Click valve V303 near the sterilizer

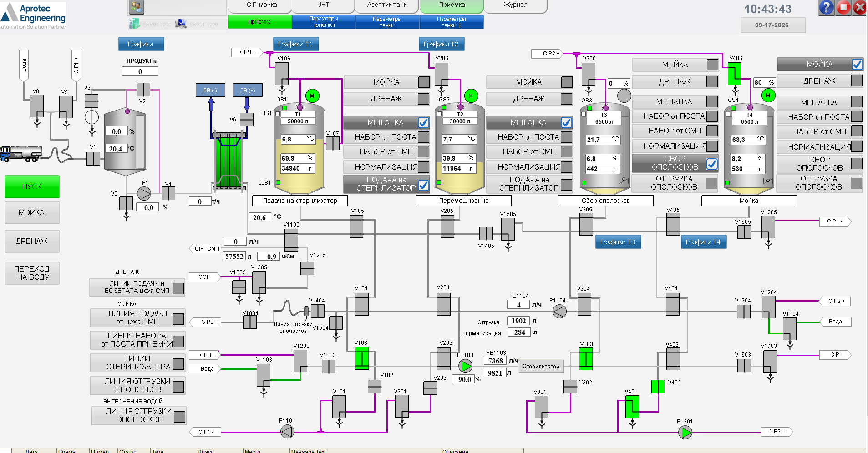tap(586, 359)
